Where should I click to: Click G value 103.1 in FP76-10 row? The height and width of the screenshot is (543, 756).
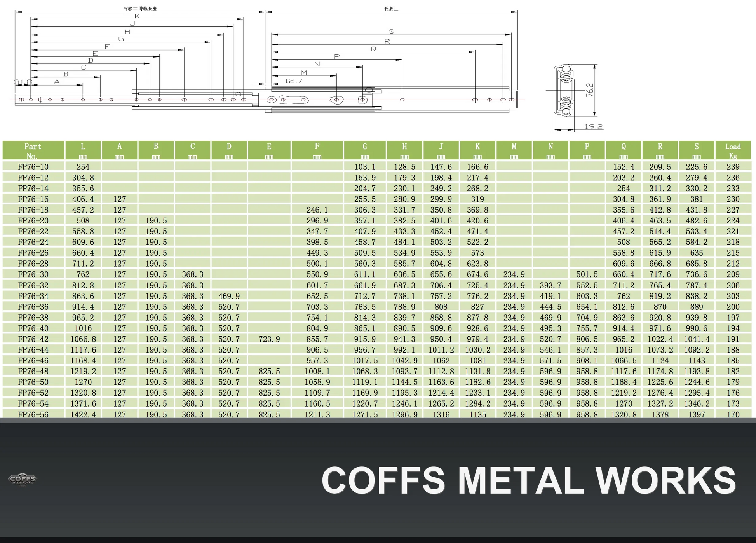tap(364, 167)
